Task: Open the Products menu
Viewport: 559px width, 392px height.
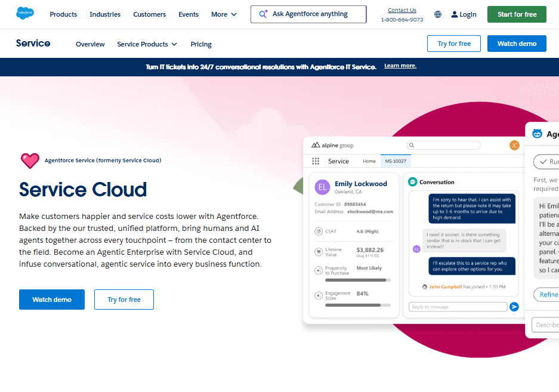Action: [63, 14]
